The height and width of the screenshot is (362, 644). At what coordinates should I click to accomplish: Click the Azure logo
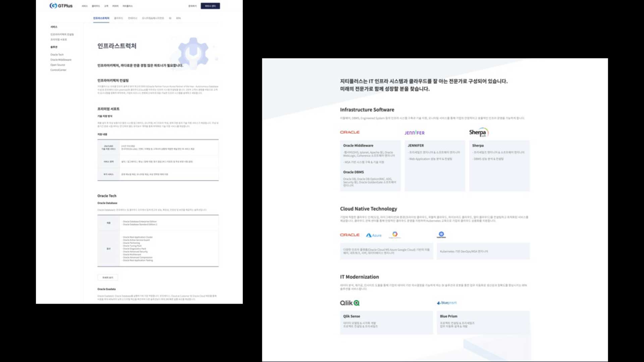[x=374, y=235]
